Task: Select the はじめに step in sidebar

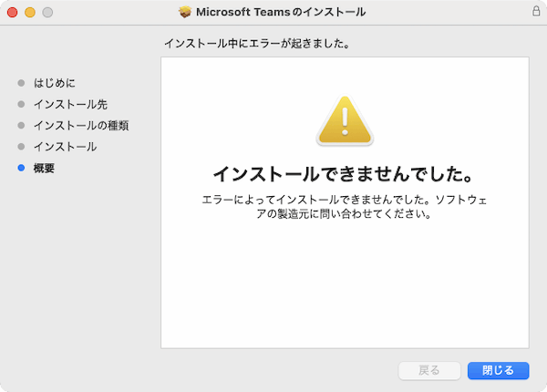Action: click(55, 83)
